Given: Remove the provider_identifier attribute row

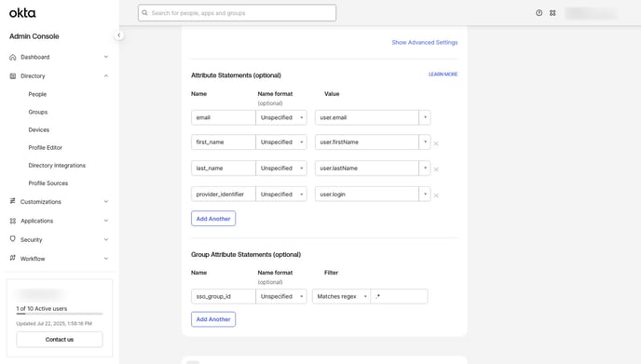Looking at the screenshot, I should coord(436,195).
